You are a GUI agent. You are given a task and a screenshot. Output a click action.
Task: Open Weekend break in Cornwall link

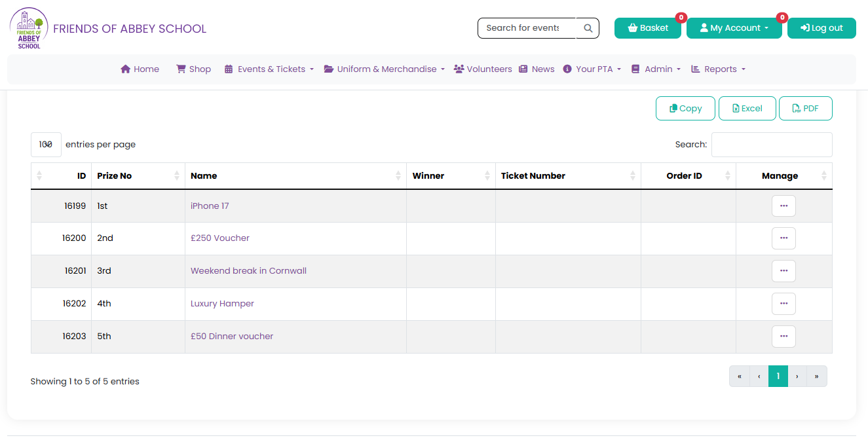(x=248, y=271)
